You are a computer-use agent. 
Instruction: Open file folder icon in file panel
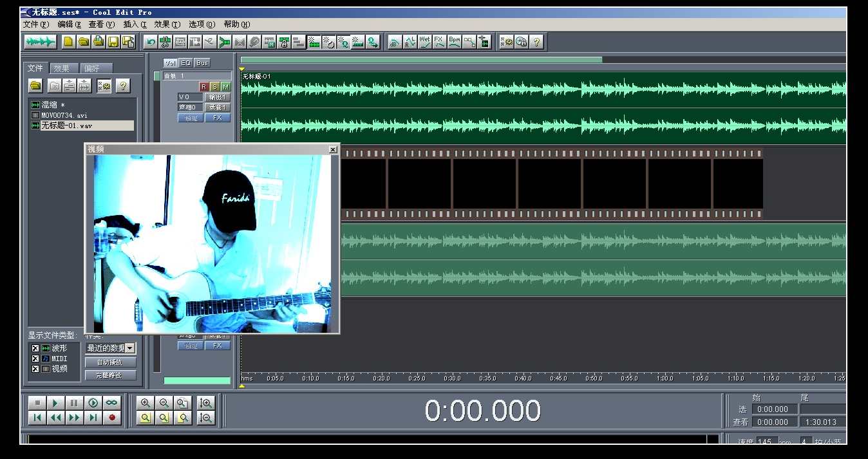click(x=36, y=86)
